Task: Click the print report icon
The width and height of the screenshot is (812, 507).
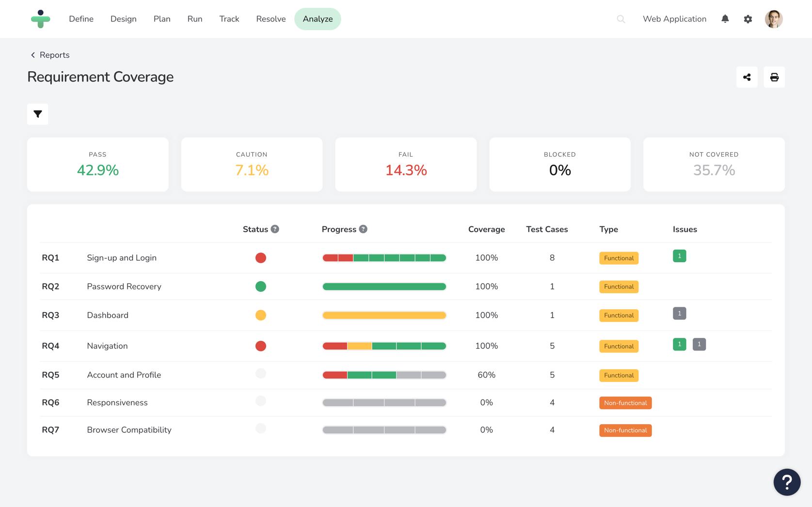Action: point(774,77)
